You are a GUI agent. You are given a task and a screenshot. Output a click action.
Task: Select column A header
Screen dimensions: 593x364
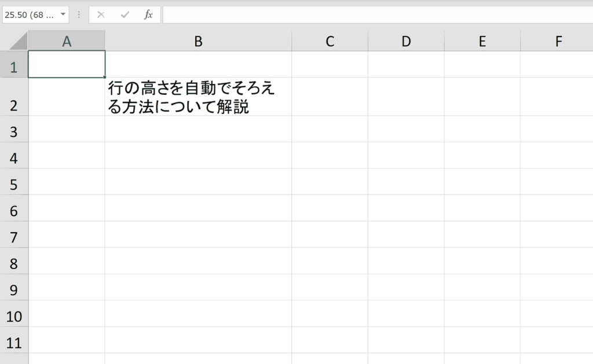coord(67,41)
